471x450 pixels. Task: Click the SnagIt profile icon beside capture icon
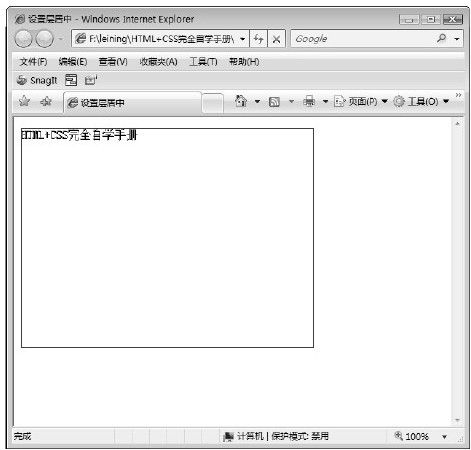point(90,80)
